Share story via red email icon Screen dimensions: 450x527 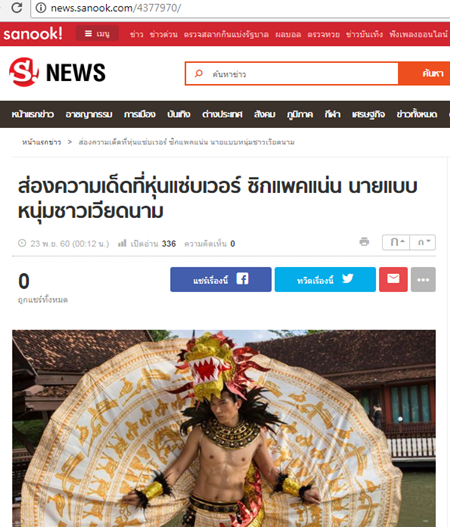pyautogui.click(x=393, y=279)
